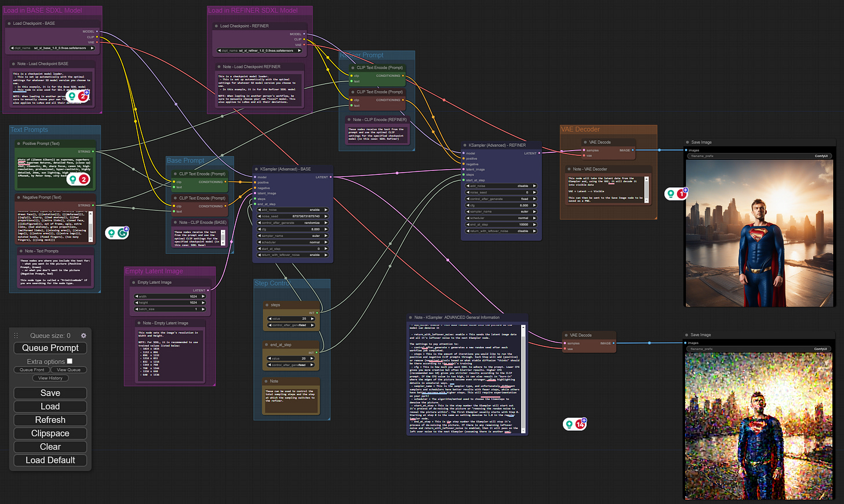
Task: Click start_at_step value in KSampler BASE
Action: (293, 249)
